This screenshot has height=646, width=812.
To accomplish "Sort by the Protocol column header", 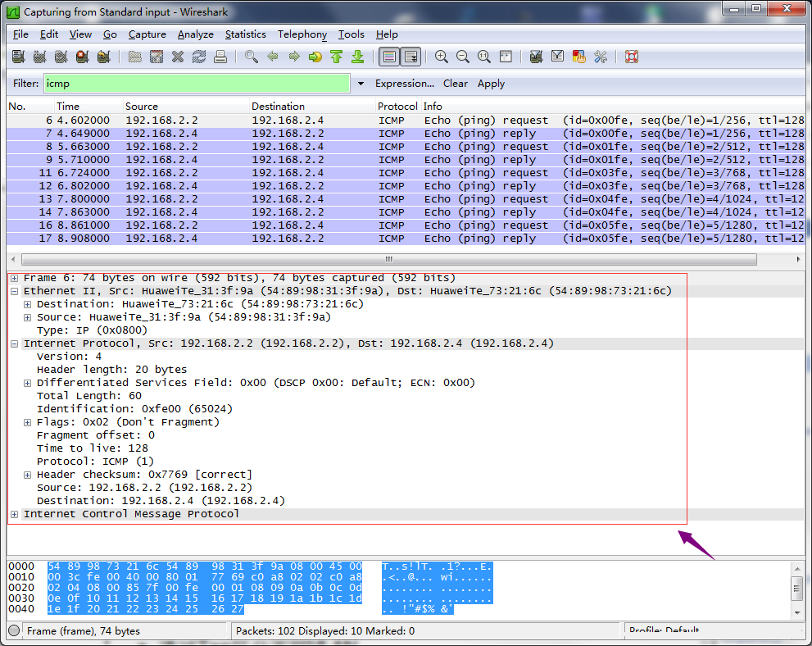I will coord(397,107).
